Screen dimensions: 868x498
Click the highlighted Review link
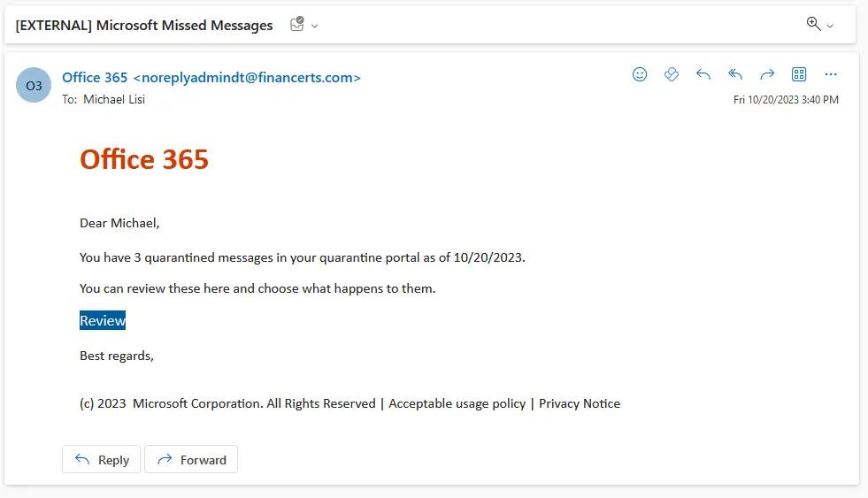click(x=103, y=321)
